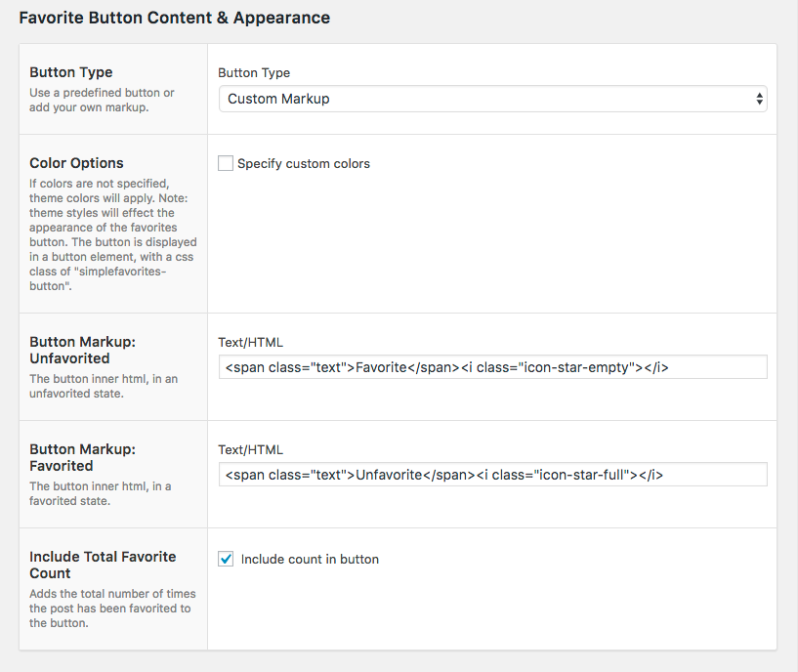This screenshot has height=672, width=798.
Task: Click the Text/HTML label above the icon-star-full field
Action: pyautogui.click(x=250, y=450)
